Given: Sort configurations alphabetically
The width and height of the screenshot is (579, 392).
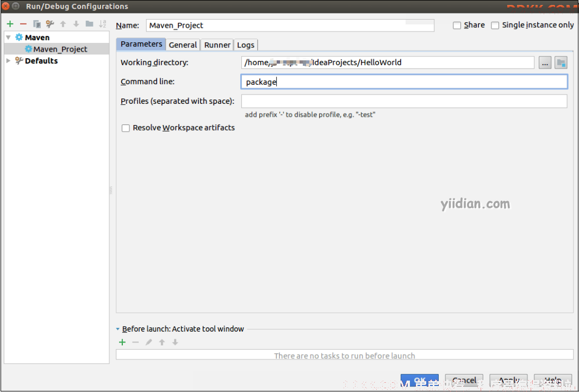Looking at the screenshot, I should point(103,24).
